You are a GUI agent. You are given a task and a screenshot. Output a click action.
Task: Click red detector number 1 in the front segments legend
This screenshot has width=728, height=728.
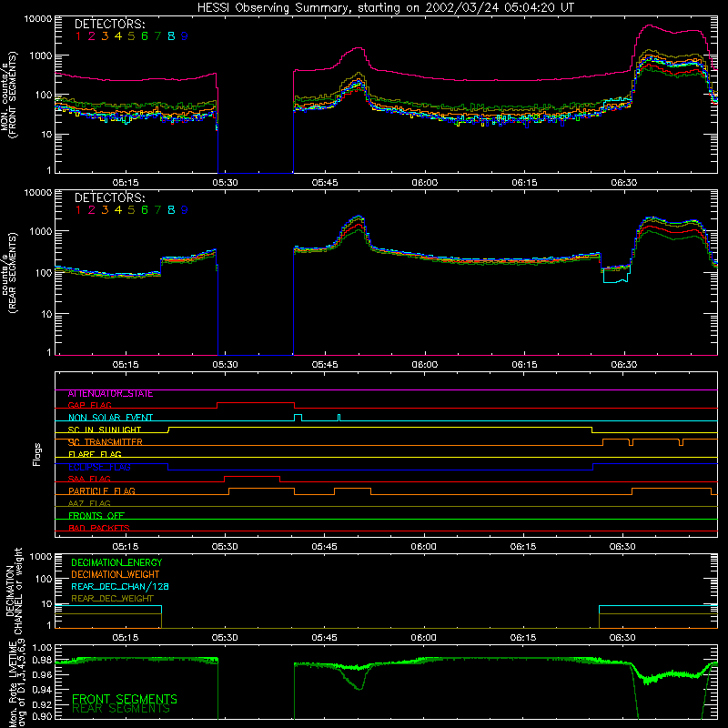(x=78, y=36)
